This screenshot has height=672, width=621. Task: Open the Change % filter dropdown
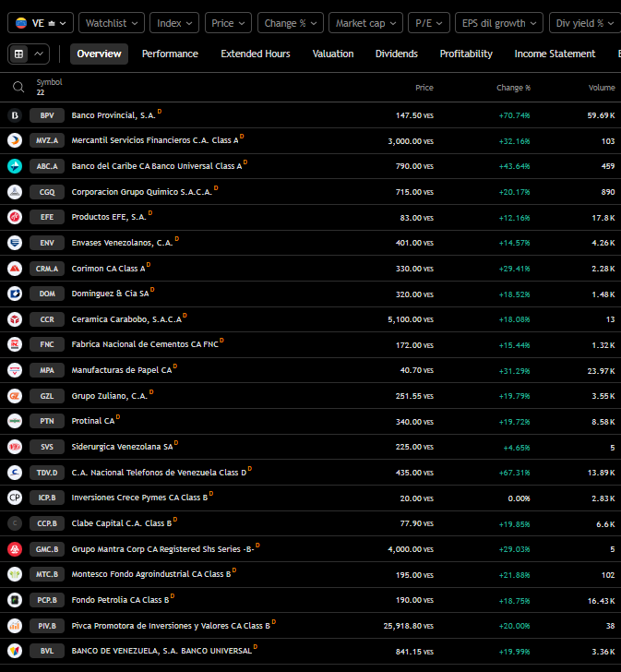[x=291, y=23]
